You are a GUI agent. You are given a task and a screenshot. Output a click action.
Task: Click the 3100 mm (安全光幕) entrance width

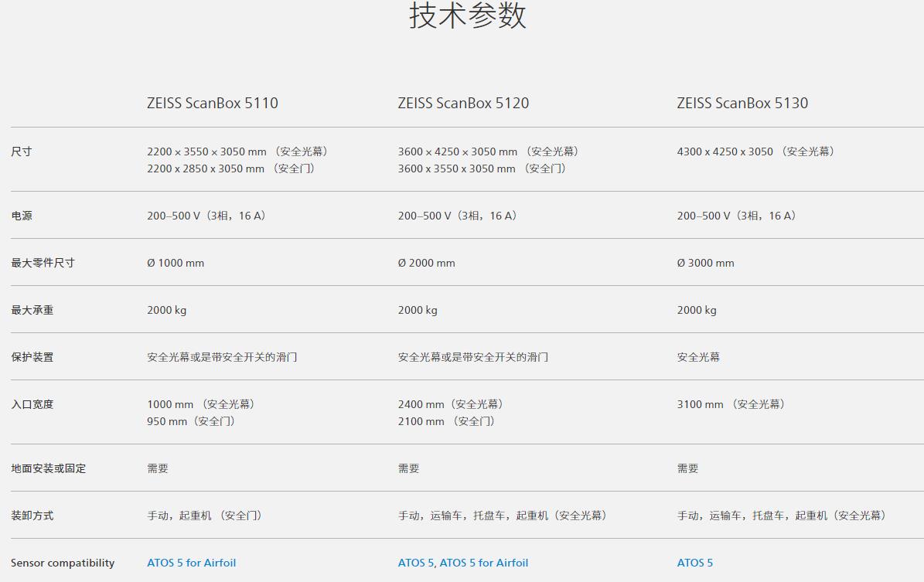[x=731, y=404]
